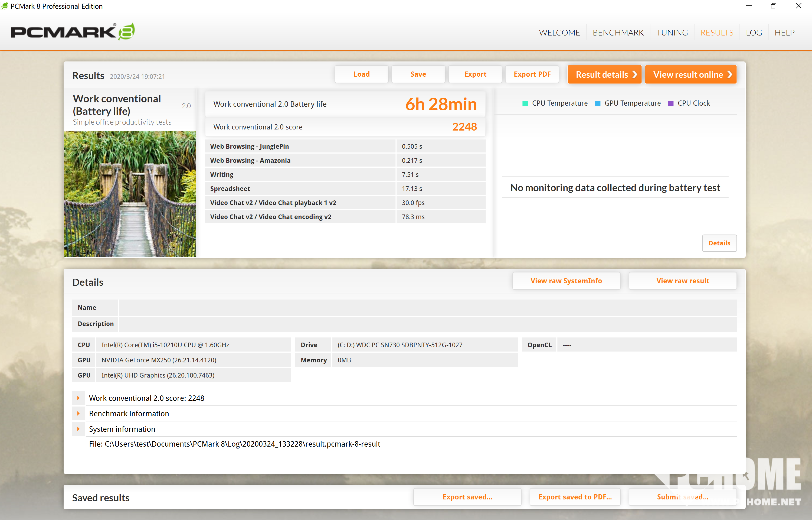The height and width of the screenshot is (520, 812).
Task: Click Export saved to PDF...
Action: (575, 497)
